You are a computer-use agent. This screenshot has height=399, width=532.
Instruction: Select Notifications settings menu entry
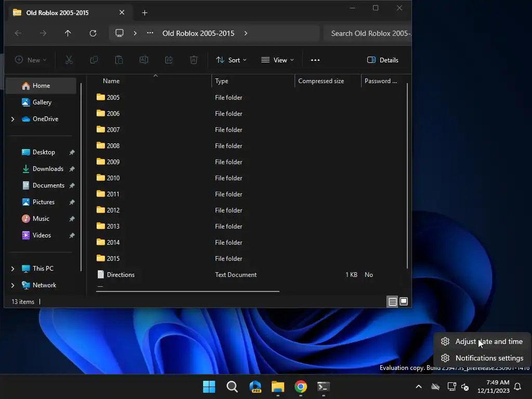[x=482, y=358]
